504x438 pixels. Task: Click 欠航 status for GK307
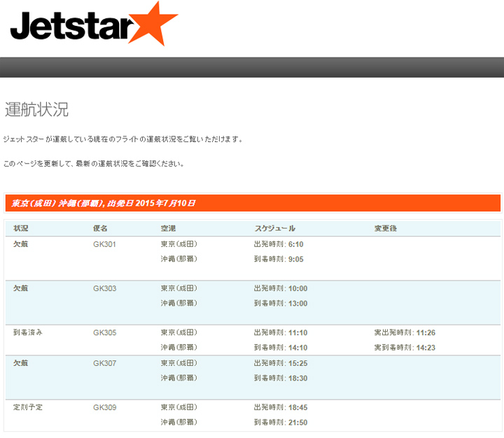click(20, 363)
